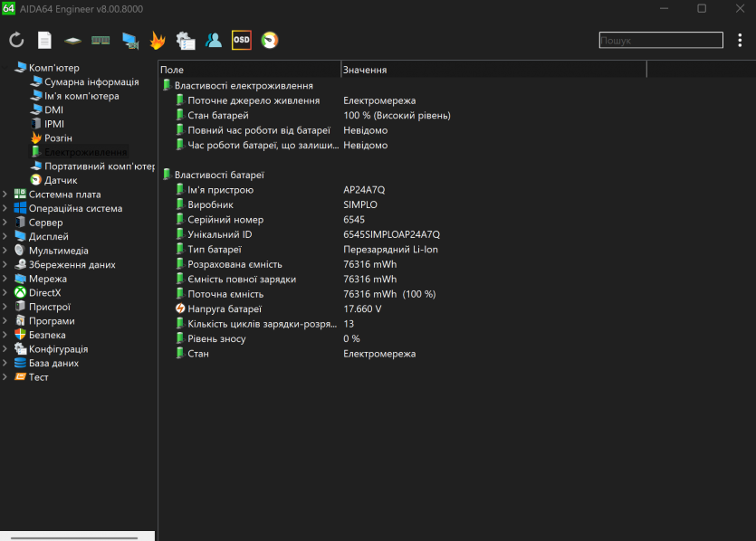The height and width of the screenshot is (541, 756).
Task: Click the memory RAM benchmark icon
Action: coord(100,40)
